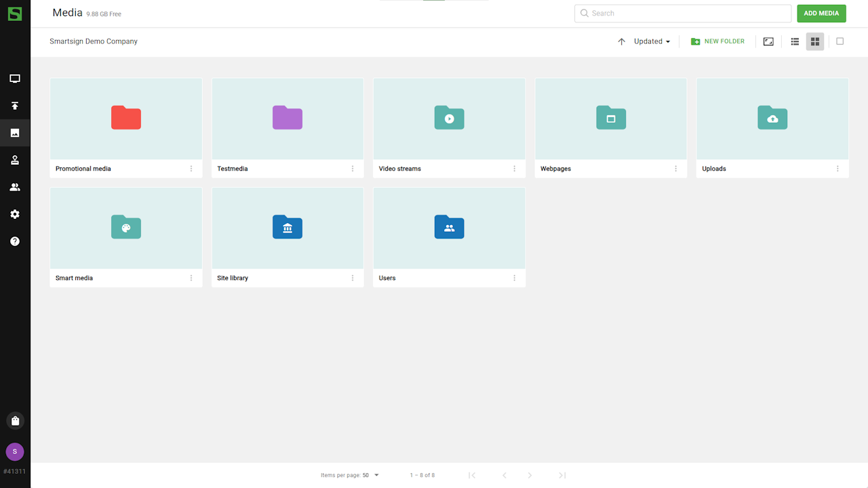868x488 pixels.
Task: Open more options for Smart media
Action: click(191, 278)
